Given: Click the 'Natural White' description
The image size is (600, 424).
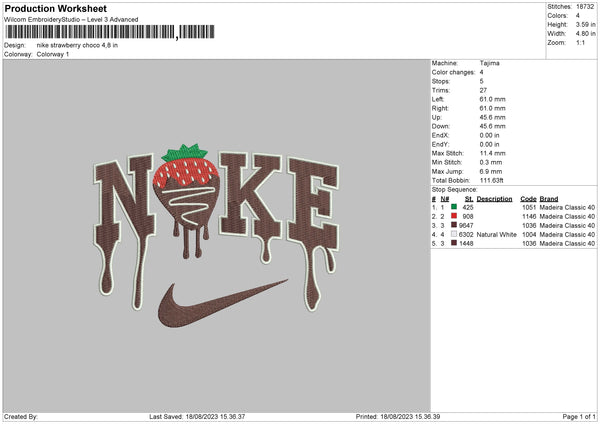Looking at the screenshot, I should pyautogui.click(x=497, y=235).
